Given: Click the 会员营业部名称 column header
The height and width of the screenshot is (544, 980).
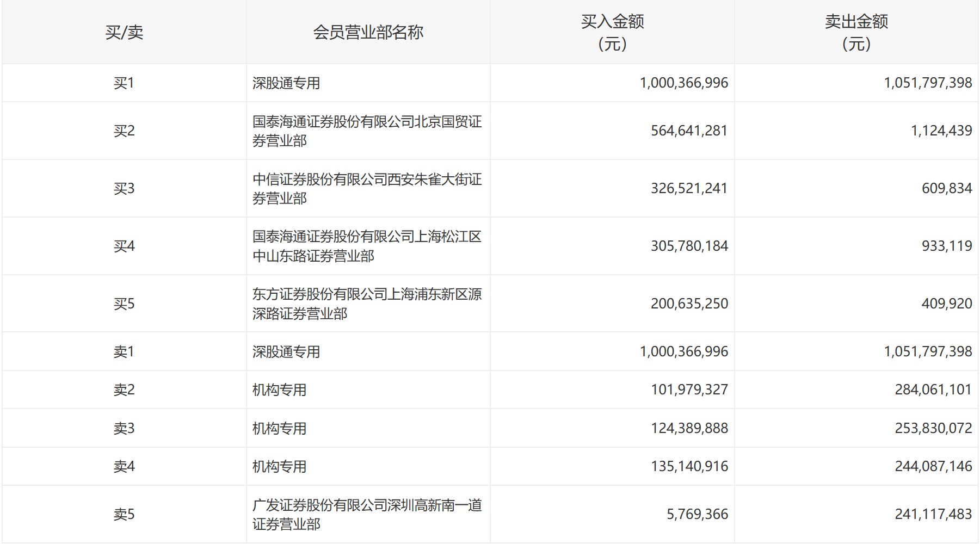Looking at the screenshot, I should tap(368, 32).
